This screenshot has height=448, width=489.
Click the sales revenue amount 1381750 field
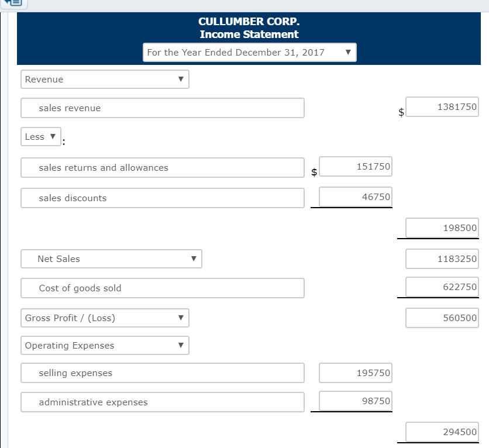(x=442, y=107)
